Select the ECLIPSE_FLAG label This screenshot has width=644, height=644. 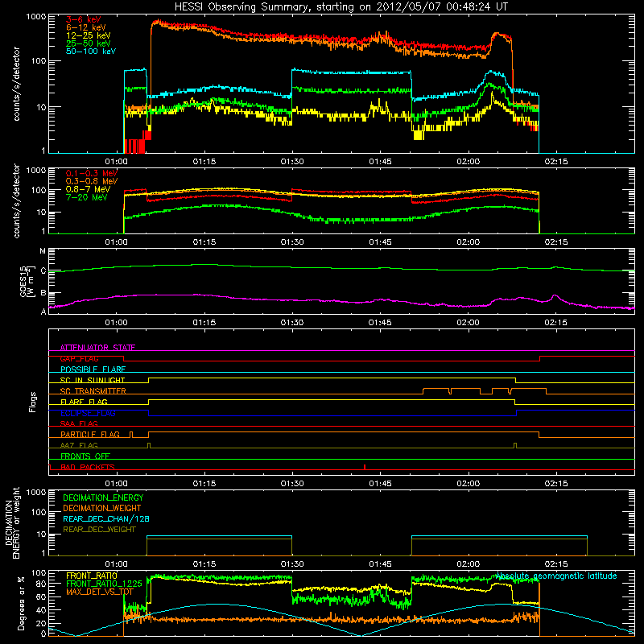click(x=88, y=413)
